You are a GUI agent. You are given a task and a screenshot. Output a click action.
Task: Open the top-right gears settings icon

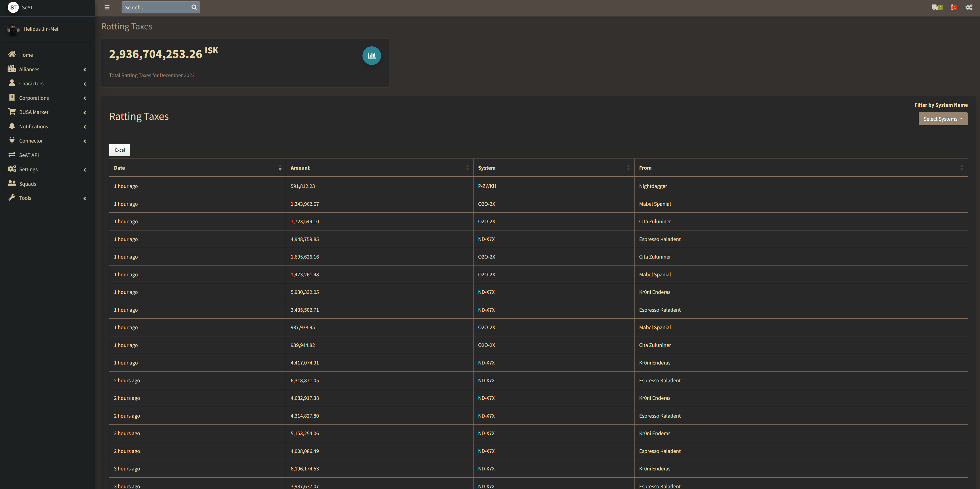click(969, 7)
